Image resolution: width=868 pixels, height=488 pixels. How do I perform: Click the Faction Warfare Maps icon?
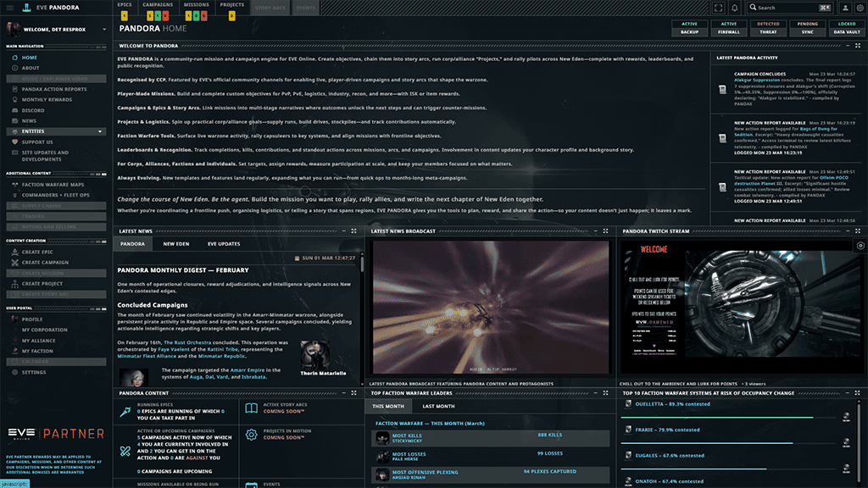pos(15,185)
